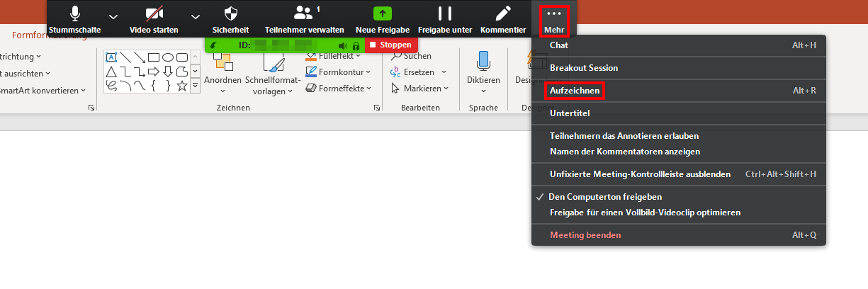The height and width of the screenshot is (289, 868).
Task: Open the Kommentieren pencil tool
Action: tap(503, 13)
